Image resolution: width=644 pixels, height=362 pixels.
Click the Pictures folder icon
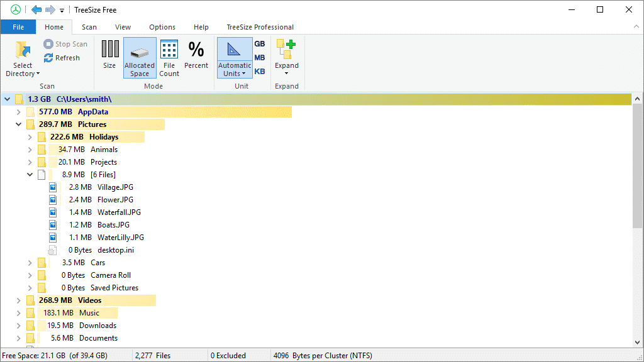point(30,124)
